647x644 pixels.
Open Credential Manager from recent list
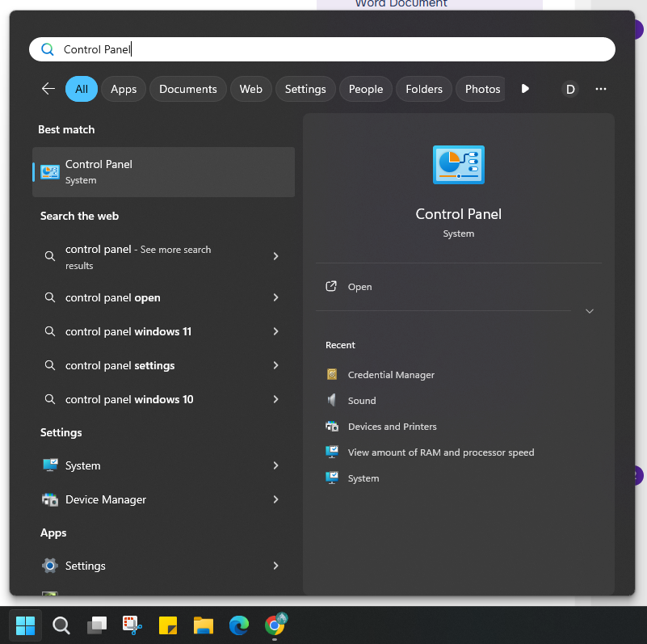[391, 375]
